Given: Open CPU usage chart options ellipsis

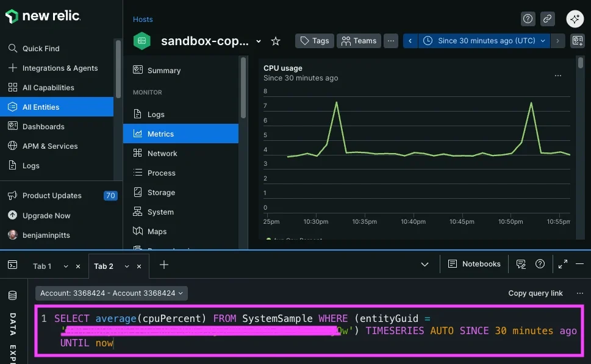Looking at the screenshot, I should point(557,75).
